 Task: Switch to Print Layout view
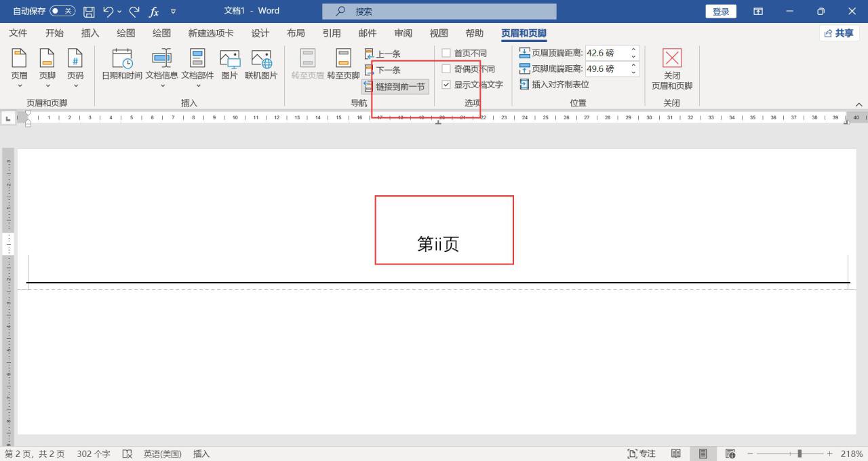703,454
